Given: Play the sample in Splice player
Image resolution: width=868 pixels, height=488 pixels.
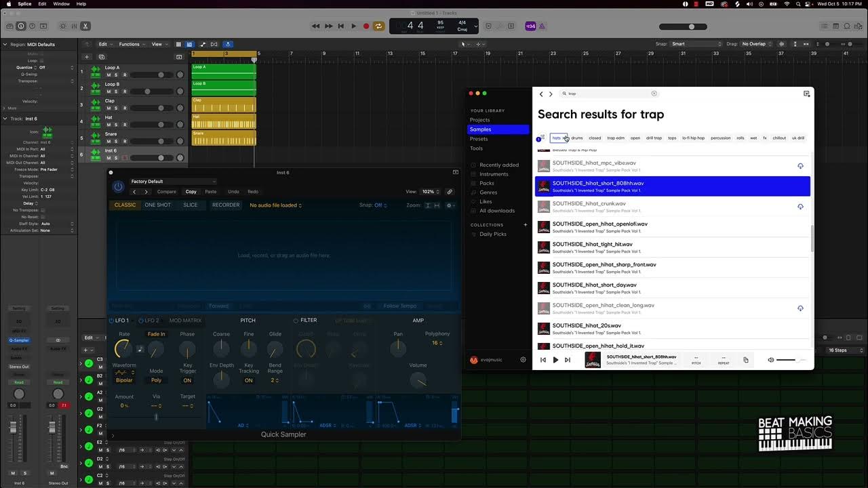Looking at the screenshot, I should pyautogui.click(x=555, y=360).
